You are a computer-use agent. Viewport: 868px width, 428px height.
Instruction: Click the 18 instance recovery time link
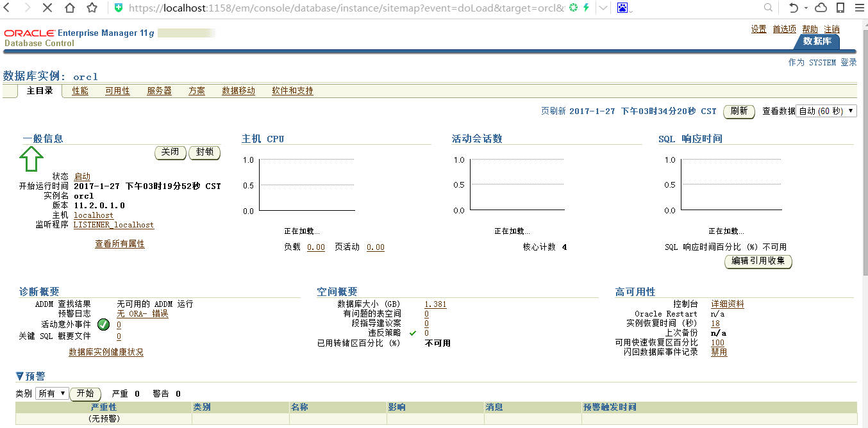tap(715, 324)
